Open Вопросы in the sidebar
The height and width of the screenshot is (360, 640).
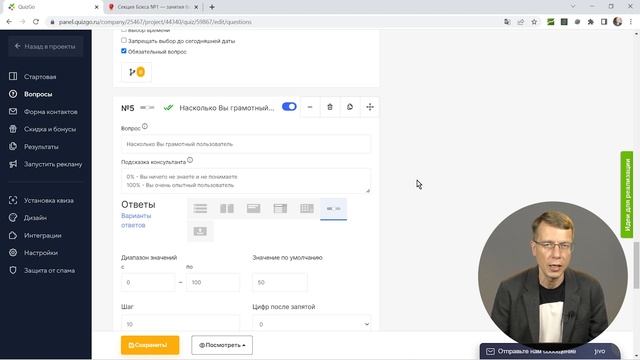38,94
